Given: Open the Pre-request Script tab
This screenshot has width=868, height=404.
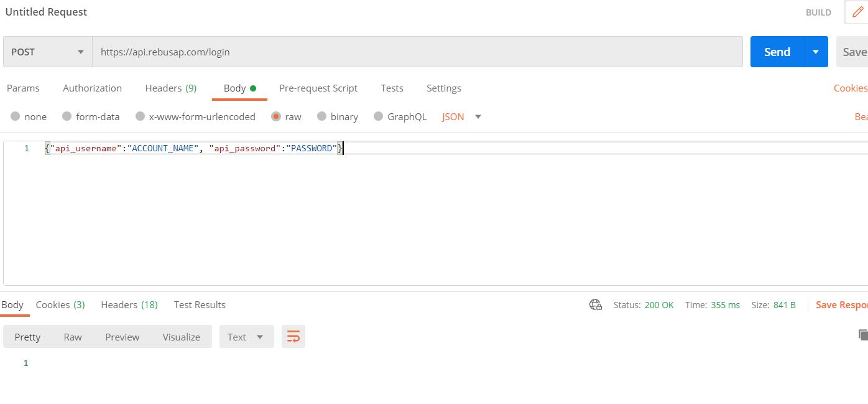Looking at the screenshot, I should tap(318, 88).
